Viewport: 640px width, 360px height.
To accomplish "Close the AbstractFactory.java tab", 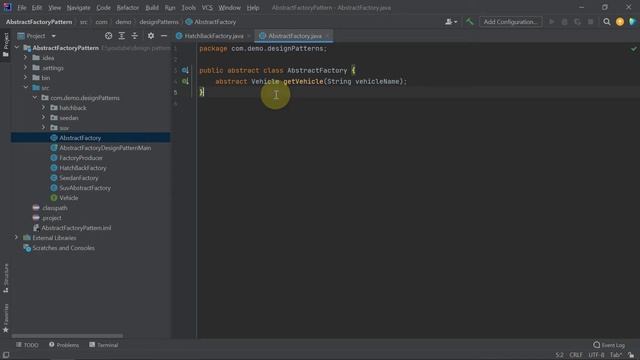I will 327,36.
